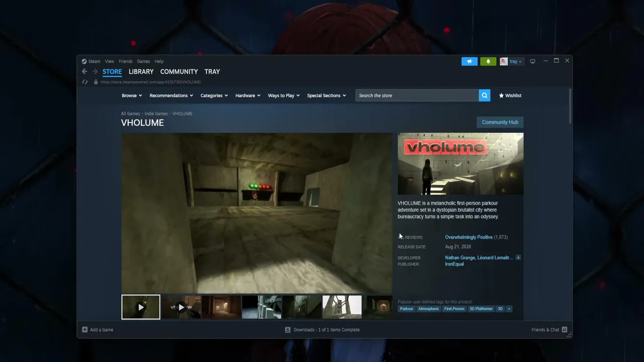Viewport: 644px width, 362px height.
Task: Click the magnifier search button
Action: pyautogui.click(x=485, y=96)
